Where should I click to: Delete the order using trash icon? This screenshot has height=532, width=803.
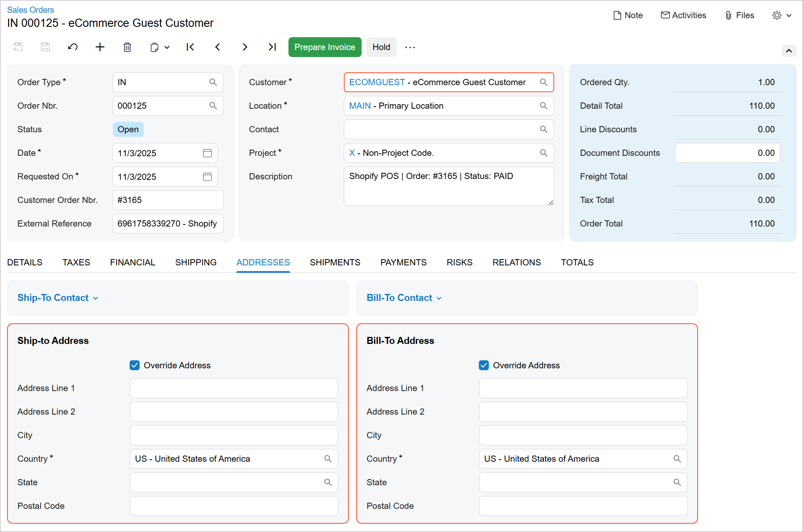coord(127,47)
